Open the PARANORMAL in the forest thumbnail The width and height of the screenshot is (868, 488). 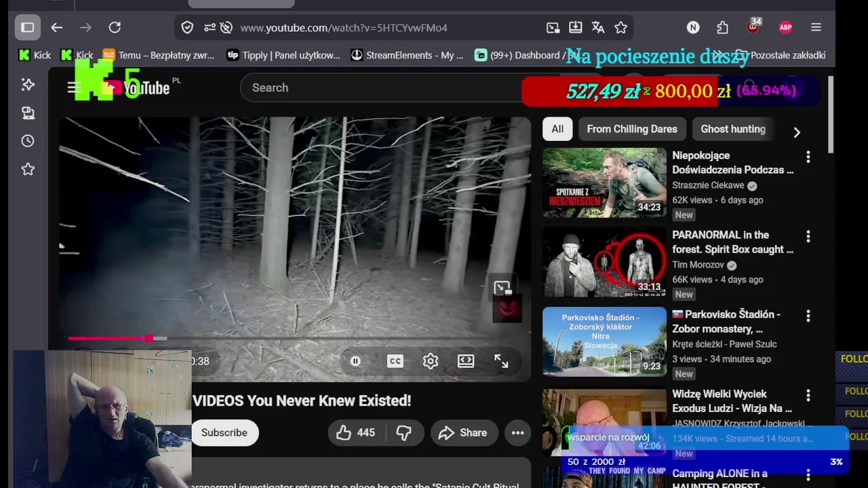click(604, 262)
